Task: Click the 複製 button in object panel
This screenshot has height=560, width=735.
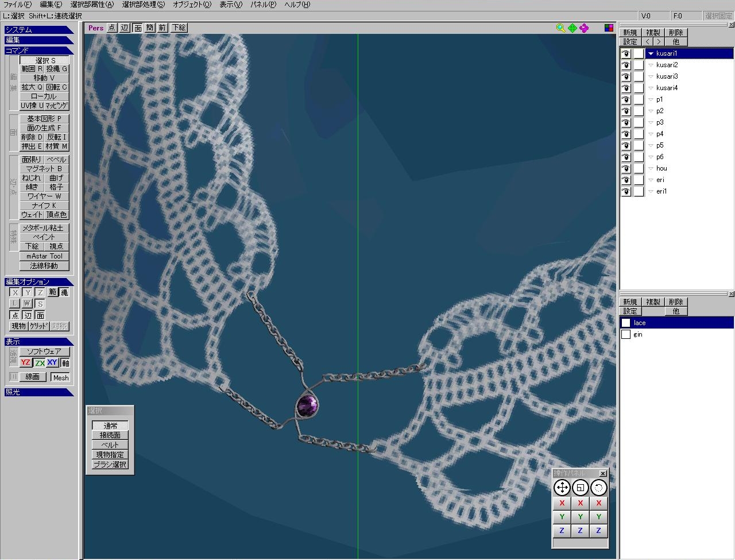Action: tap(653, 33)
